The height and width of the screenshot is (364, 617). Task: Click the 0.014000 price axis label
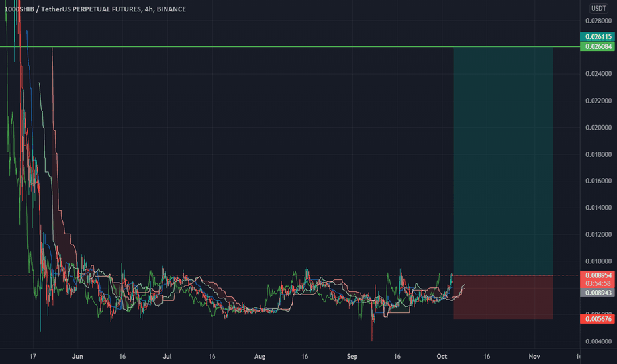pos(598,207)
